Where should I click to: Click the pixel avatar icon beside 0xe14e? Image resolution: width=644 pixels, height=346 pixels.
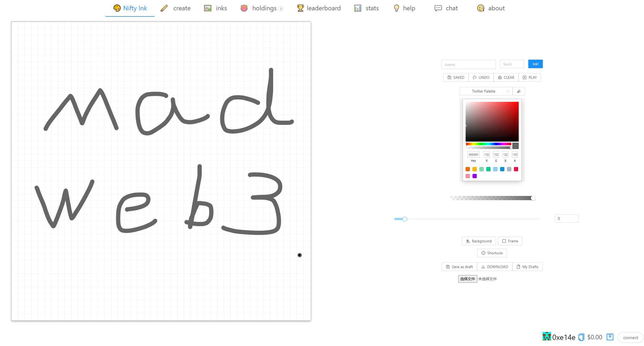(x=547, y=336)
